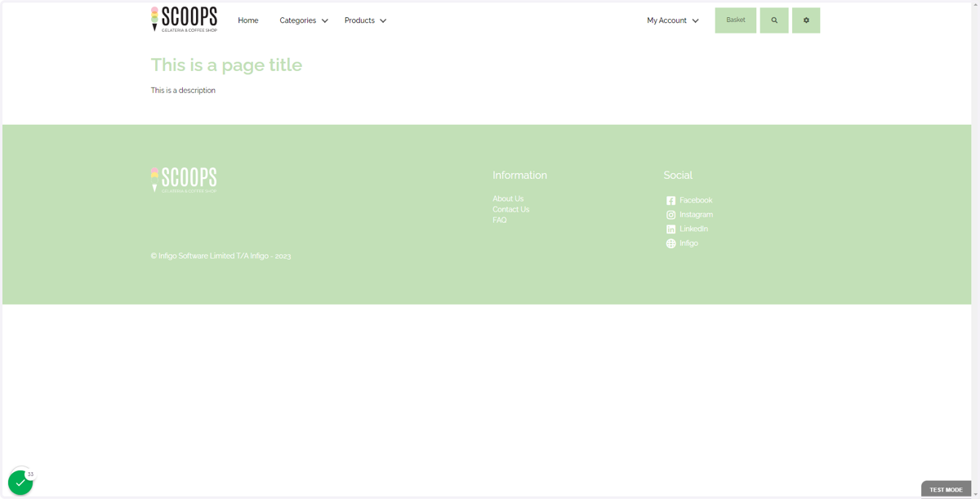Click the Facebook icon in the footer
Viewport: 980px width, 499px height.
670,201
